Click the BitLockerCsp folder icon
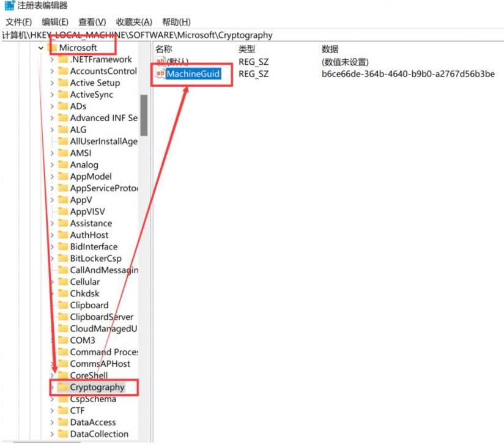The image size is (504, 445). pyautogui.click(x=62, y=259)
